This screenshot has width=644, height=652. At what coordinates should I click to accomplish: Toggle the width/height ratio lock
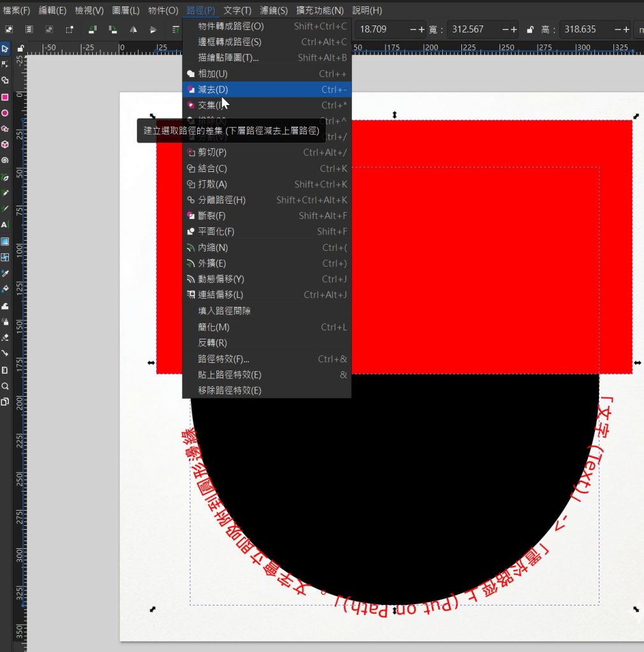[530, 29]
